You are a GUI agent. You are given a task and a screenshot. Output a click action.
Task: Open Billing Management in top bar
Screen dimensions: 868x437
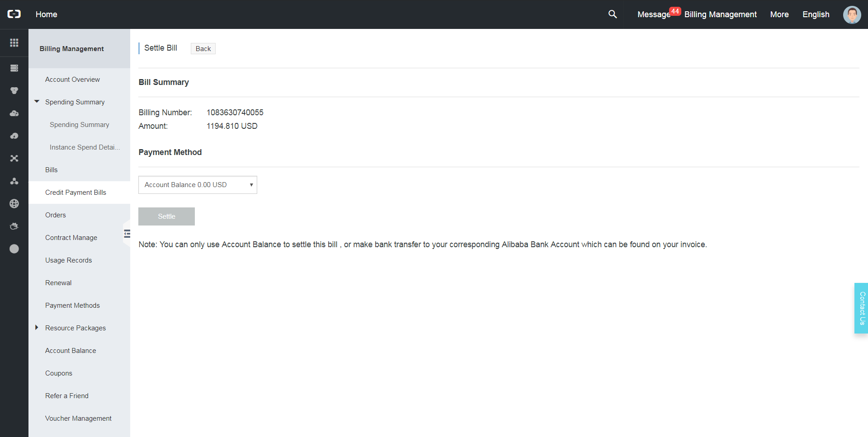pos(720,14)
